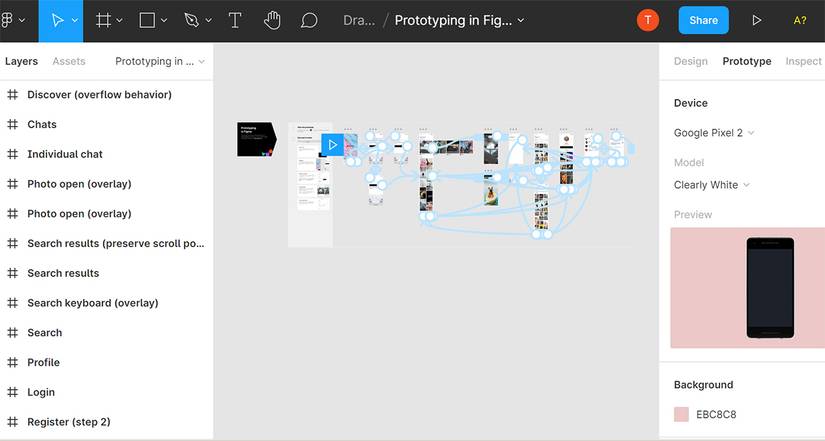Image resolution: width=825 pixels, height=441 pixels.
Task: Select Discover (overflow behavior) layer
Action: [x=106, y=95]
